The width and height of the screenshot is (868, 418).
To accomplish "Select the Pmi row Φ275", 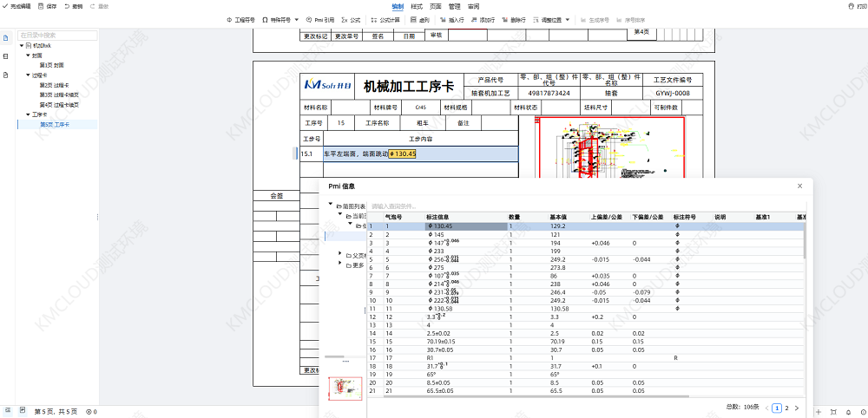I will point(586,268).
